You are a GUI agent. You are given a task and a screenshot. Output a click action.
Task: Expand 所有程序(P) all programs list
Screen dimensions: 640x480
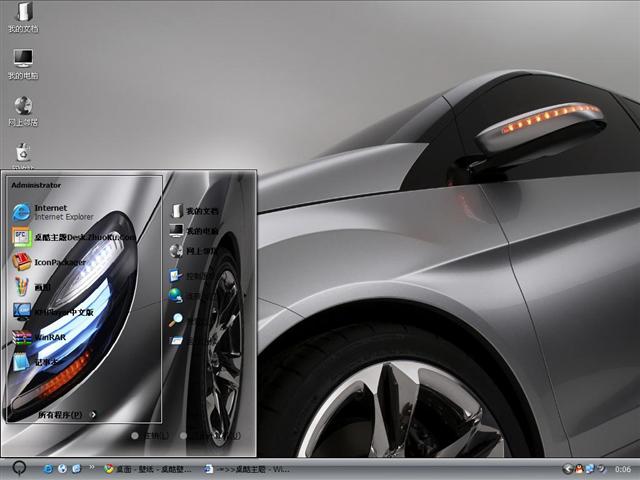67,415
